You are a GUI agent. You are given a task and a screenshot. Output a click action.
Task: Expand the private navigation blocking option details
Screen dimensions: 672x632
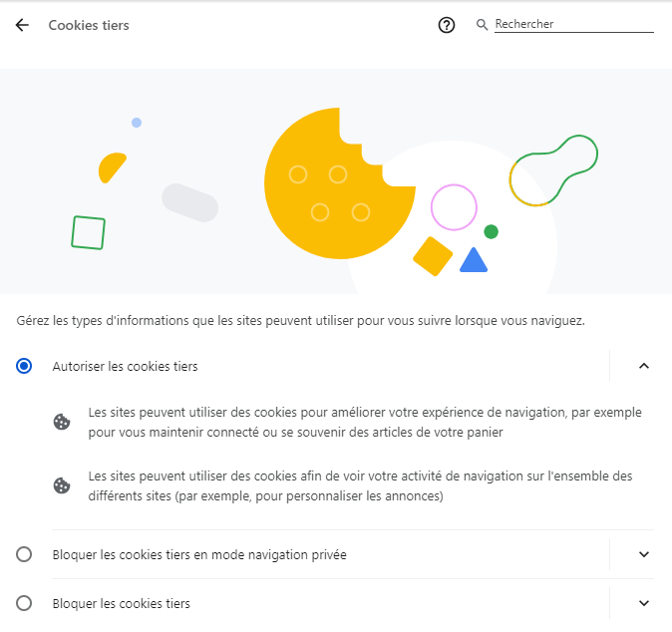tap(644, 554)
